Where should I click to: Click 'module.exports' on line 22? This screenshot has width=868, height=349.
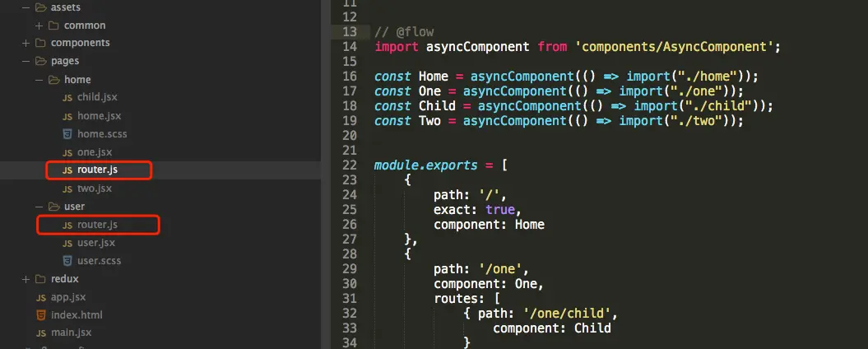click(425, 165)
